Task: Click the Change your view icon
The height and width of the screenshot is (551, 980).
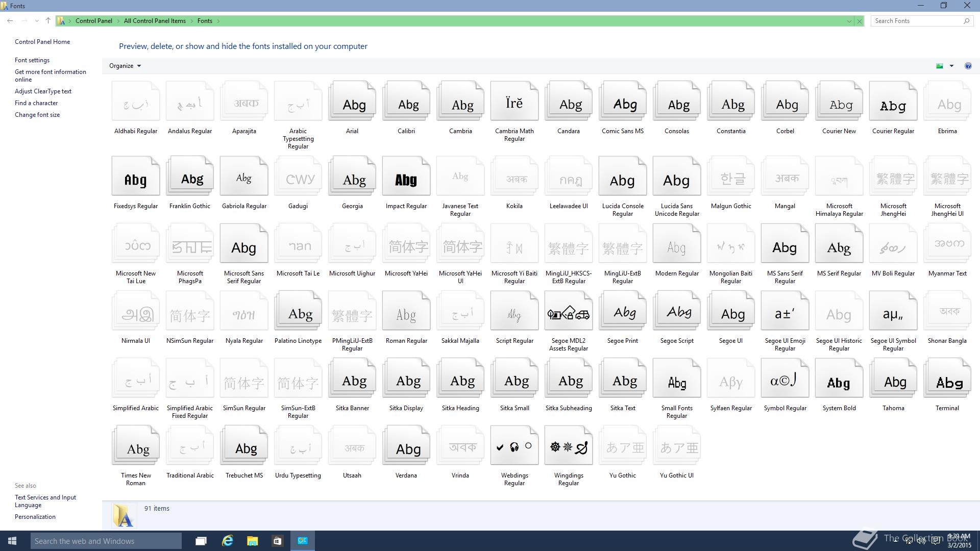Action: tap(940, 66)
